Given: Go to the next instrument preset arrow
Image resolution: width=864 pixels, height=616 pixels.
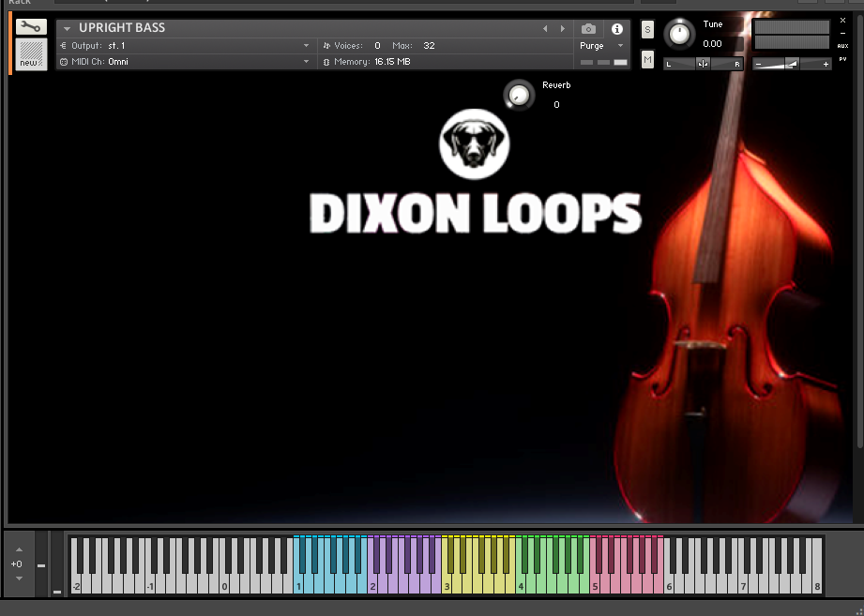Looking at the screenshot, I should pyautogui.click(x=562, y=29).
